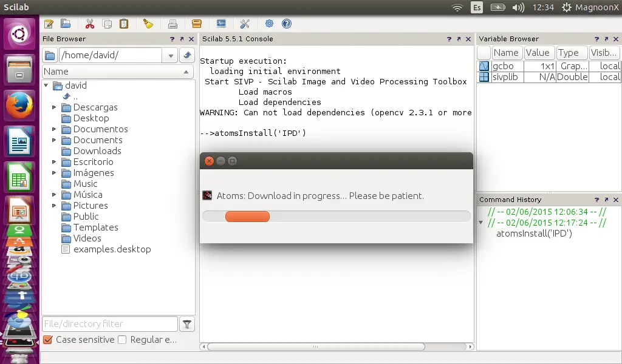The height and width of the screenshot is (364, 622).
Task: Open the Es keyboard layout indicator
Action: 477,7
